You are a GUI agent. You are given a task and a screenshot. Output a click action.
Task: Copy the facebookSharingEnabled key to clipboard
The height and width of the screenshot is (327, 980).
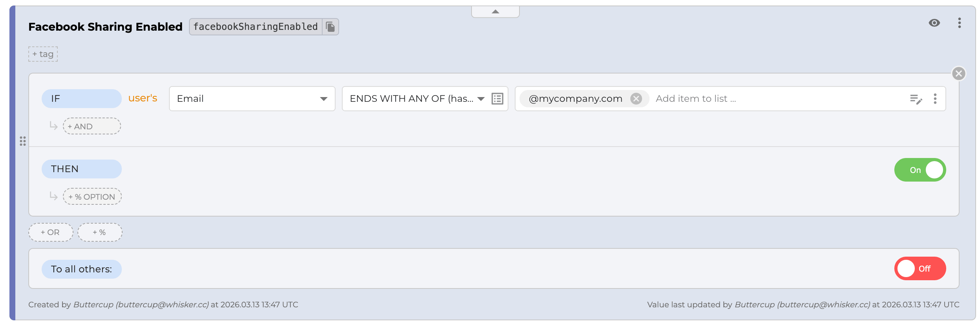click(330, 27)
